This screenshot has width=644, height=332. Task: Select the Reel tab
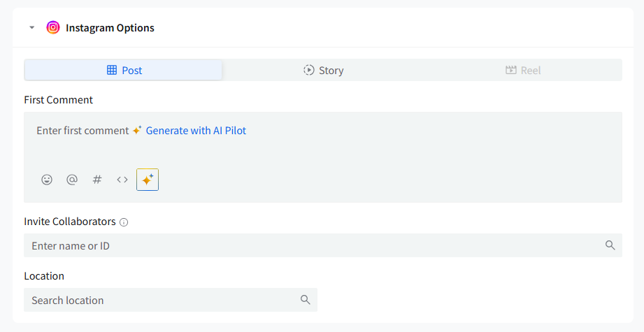click(x=523, y=70)
